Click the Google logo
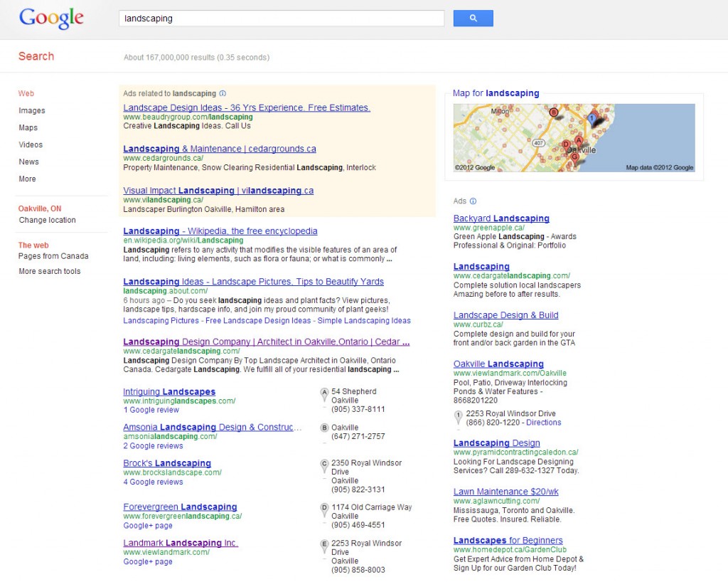Screen dimensions: 728x582 coord(51,18)
